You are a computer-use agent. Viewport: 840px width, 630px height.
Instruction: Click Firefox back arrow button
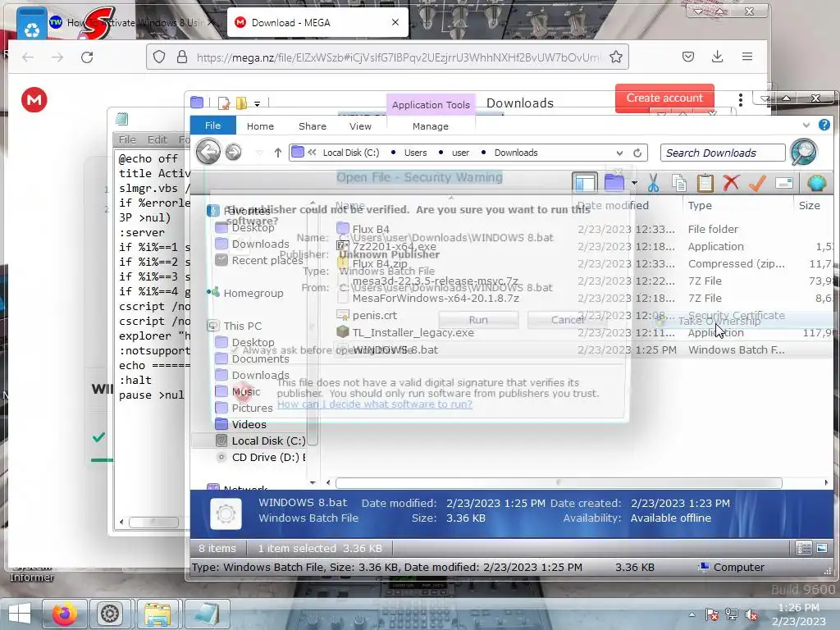point(28,57)
